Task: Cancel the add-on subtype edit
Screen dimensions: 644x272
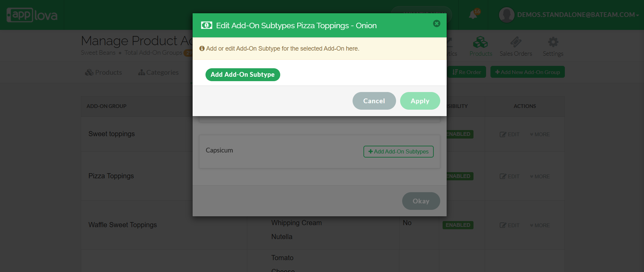Action: [x=374, y=101]
